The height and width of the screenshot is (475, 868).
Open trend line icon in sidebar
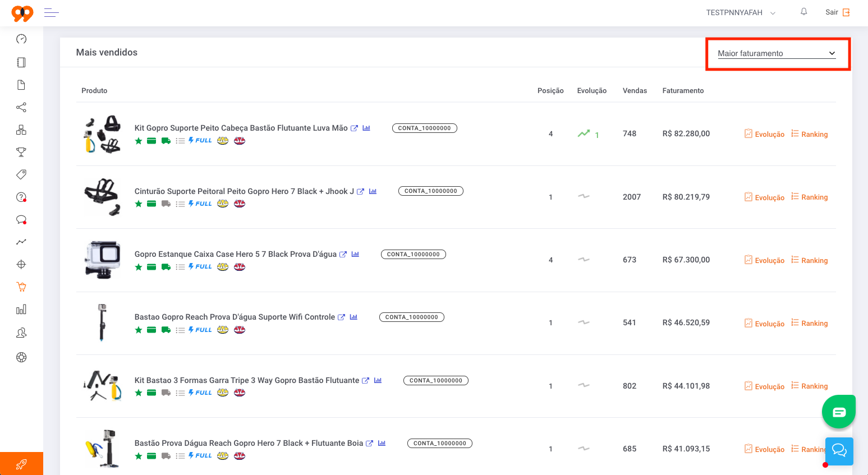click(x=21, y=242)
